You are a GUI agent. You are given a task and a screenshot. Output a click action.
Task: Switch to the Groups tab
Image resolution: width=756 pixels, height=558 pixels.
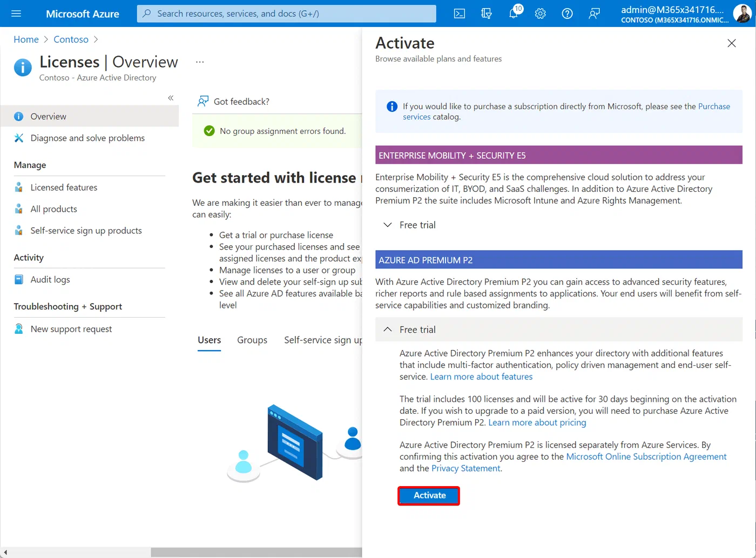[x=252, y=340]
